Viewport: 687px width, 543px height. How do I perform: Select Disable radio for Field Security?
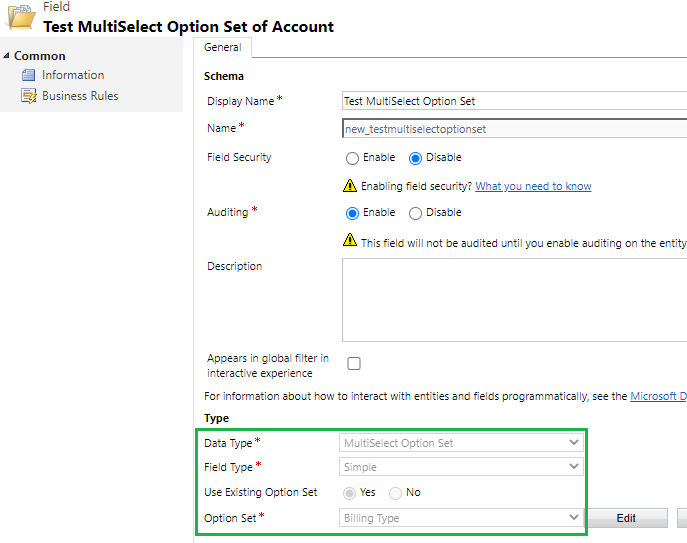click(415, 158)
